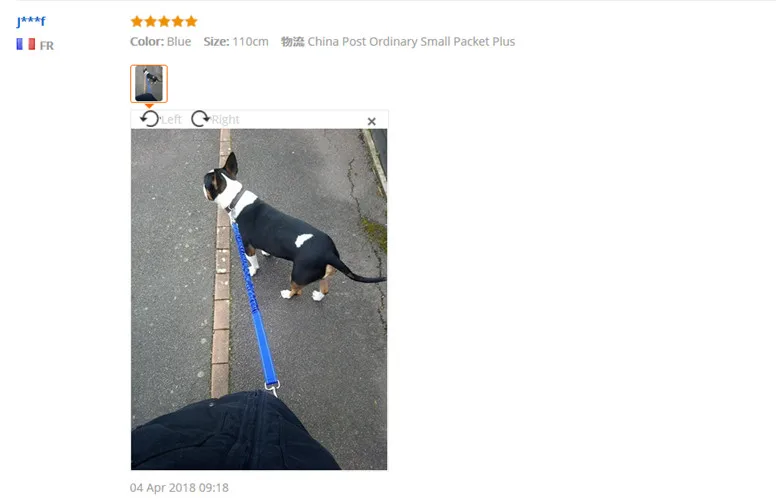
Task: Click the review date 04 Apr 2018
Action: point(179,488)
